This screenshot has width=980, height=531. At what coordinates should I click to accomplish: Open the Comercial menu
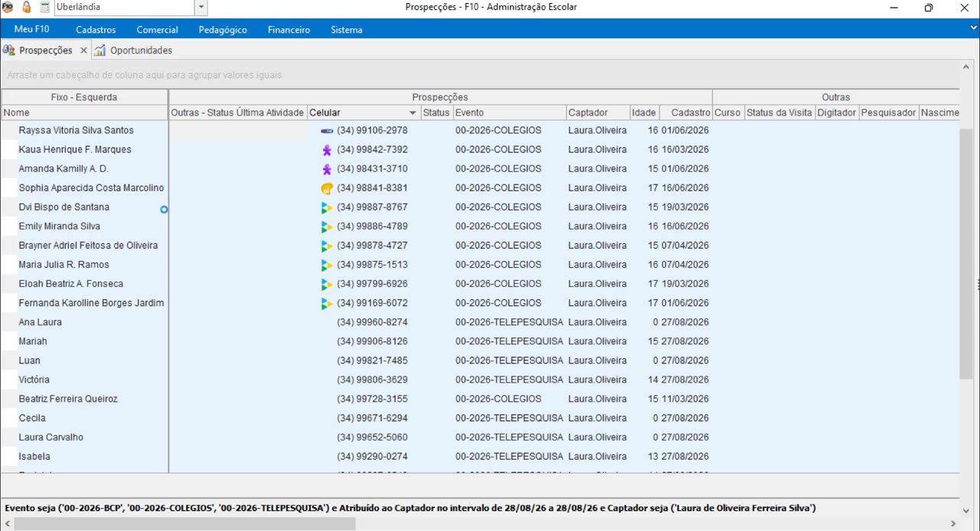click(x=157, y=30)
